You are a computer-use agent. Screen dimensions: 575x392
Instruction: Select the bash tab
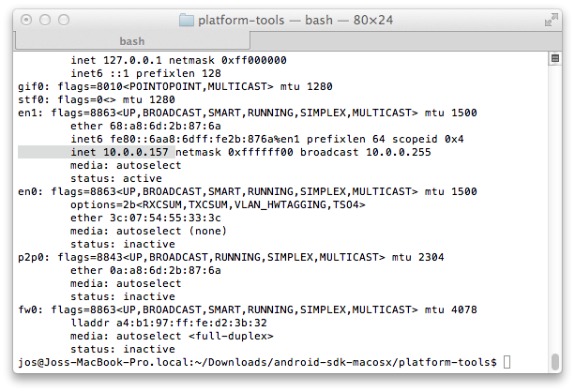[x=131, y=41]
